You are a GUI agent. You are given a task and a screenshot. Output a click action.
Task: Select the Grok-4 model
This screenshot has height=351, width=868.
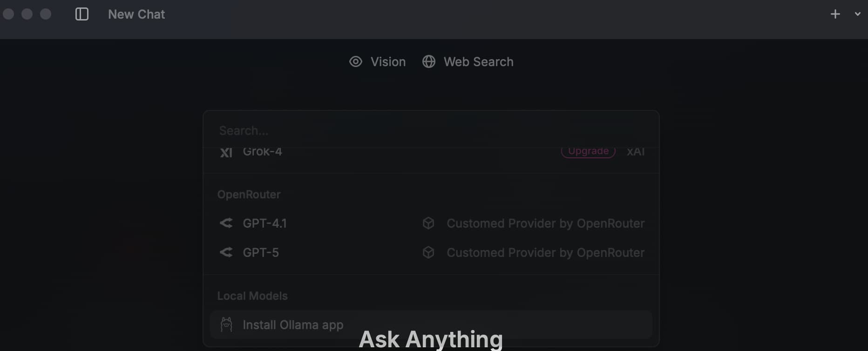(431, 152)
